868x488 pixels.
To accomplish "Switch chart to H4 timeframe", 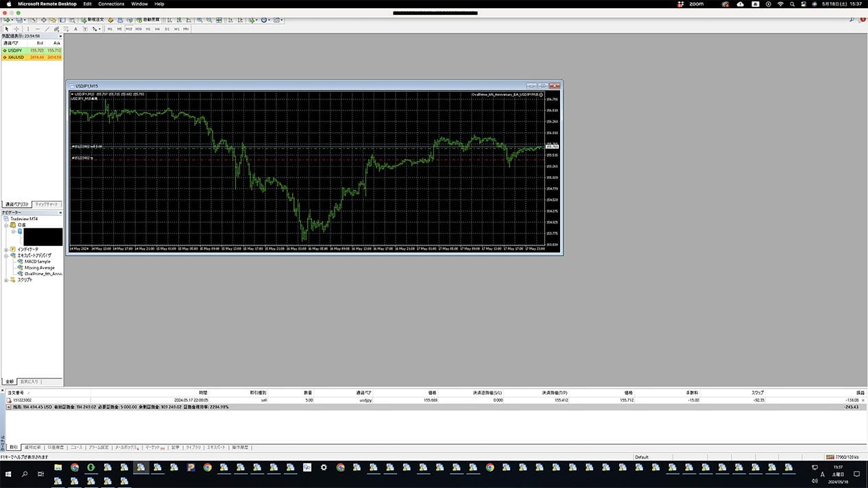I will tap(157, 29).
